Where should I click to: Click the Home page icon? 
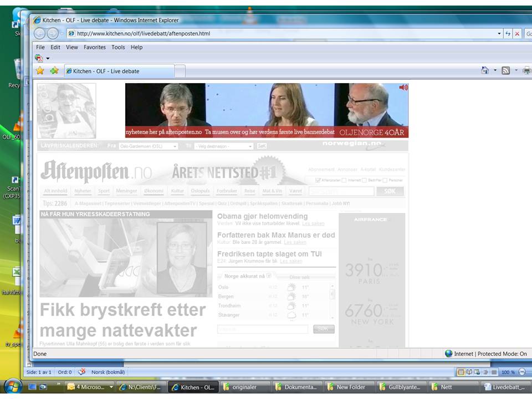tap(485, 70)
